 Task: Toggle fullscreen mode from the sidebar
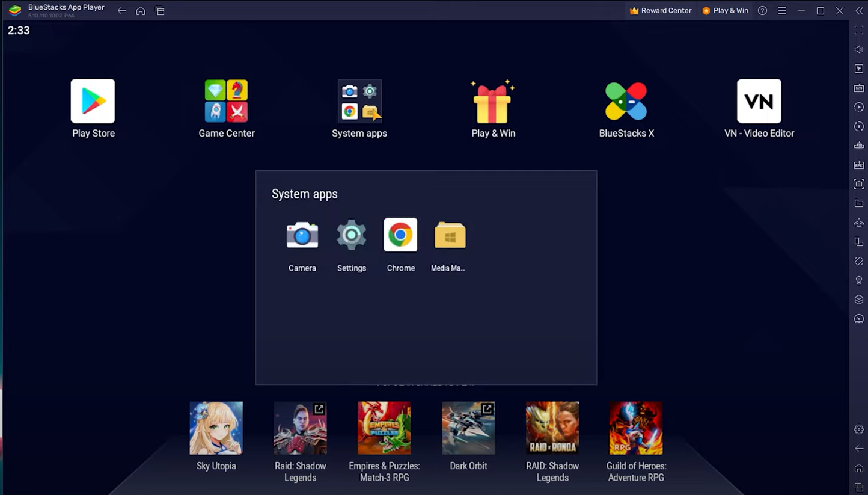click(x=858, y=29)
